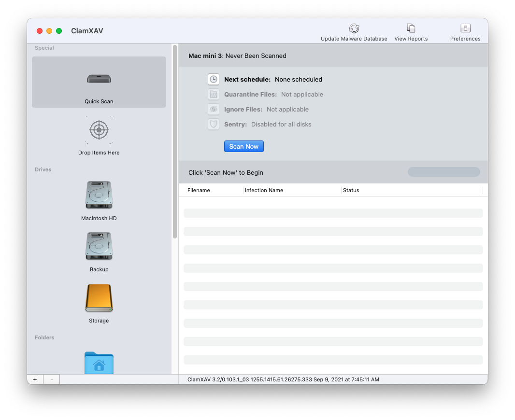Sort results by Filename column header
515x420 pixels.
coord(199,190)
